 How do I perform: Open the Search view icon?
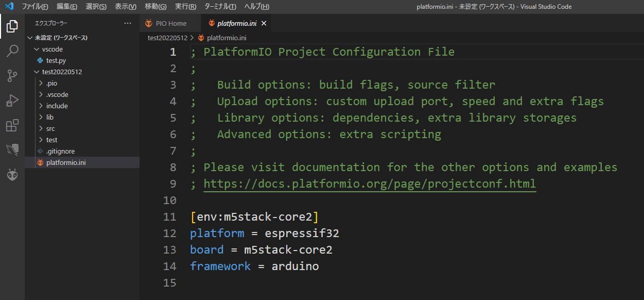12,51
